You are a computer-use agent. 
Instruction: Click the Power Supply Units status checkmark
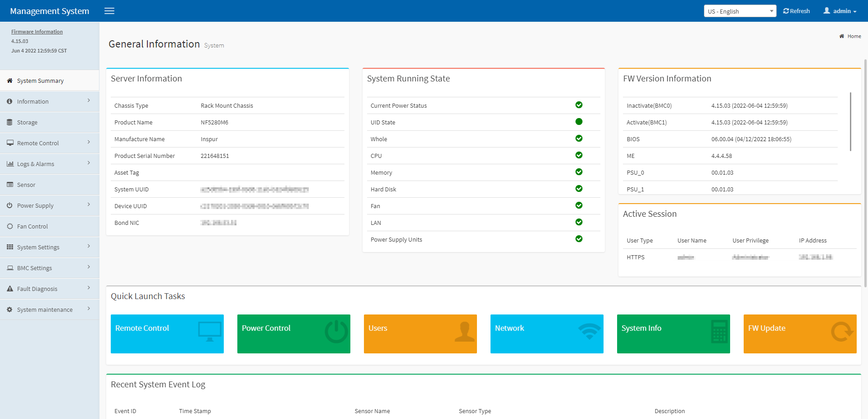tap(579, 239)
